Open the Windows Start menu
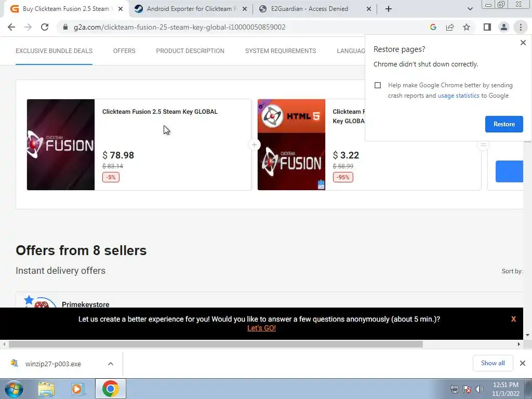The height and width of the screenshot is (399, 532). [14, 389]
